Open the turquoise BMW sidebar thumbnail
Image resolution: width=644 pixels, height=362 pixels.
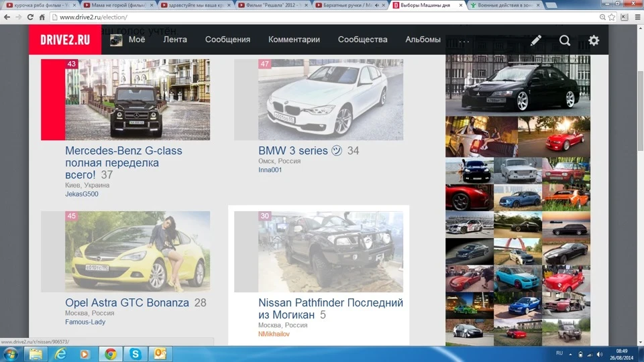tap(517, 278)
